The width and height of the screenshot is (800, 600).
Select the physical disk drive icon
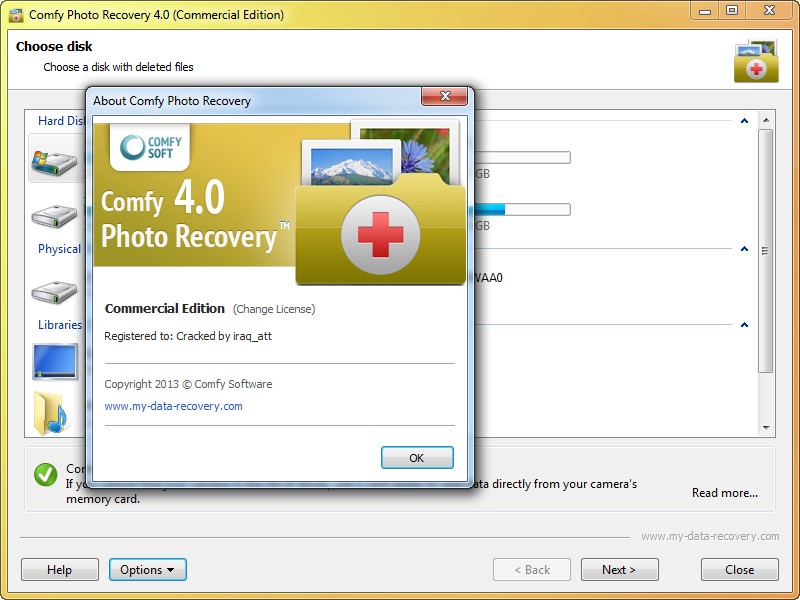pos(54,292)
